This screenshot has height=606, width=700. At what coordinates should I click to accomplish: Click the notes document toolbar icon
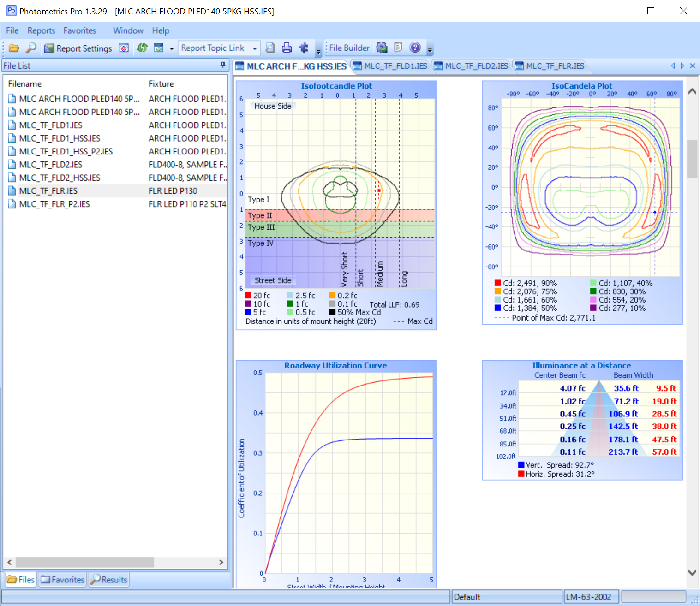click(398, 48)
